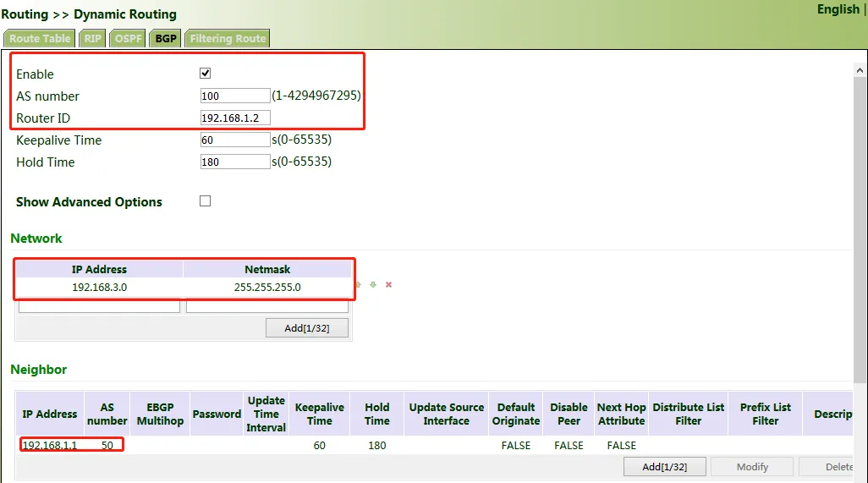Image resolution: width=868 pixels, height=483 pixels.
Task: Click Default Originate FALSE cell
Action: click(516, 446)
